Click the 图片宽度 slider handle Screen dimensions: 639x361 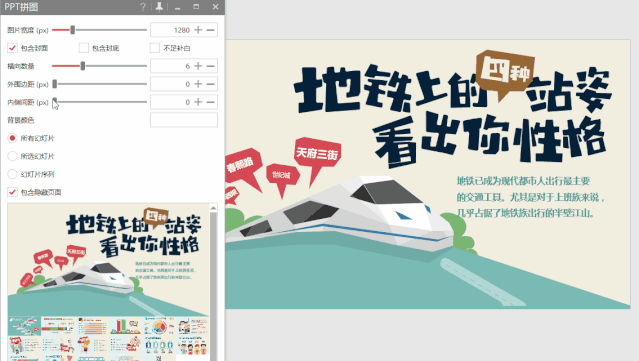(73, 30)
